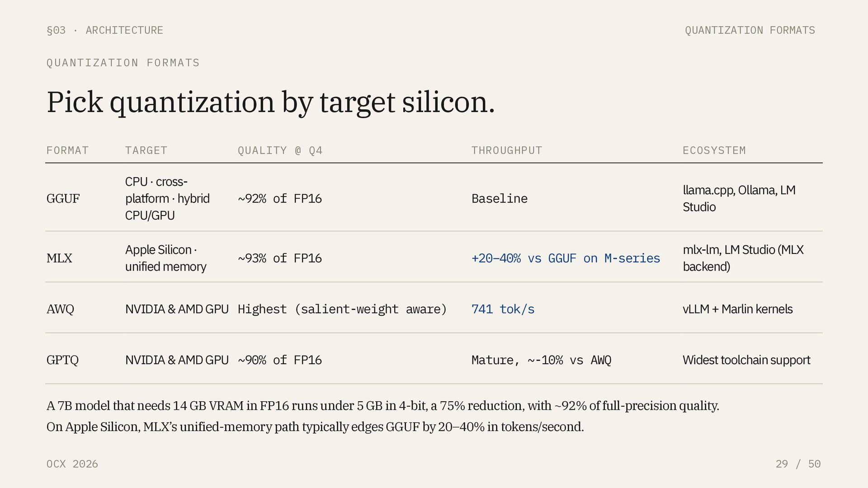868x488 pixels.
Task: Select the MLX format row label
Action: (x=59, y=258)
